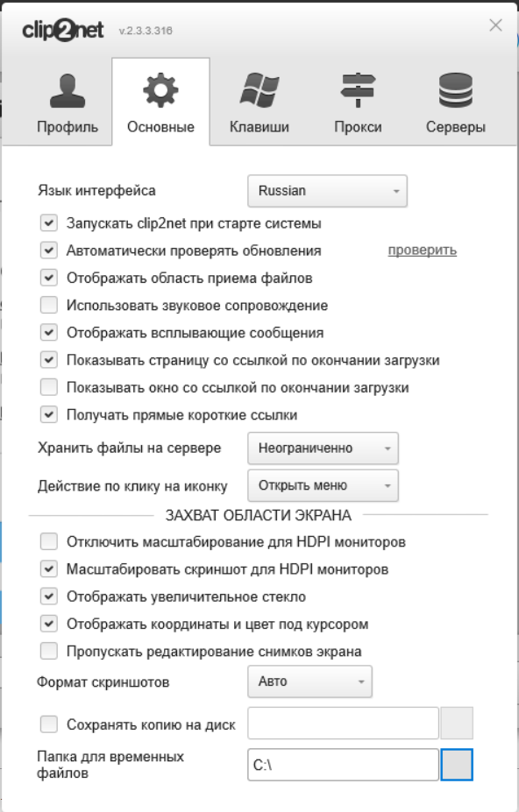The height and width of the screenshot is (812, 519).
Task: Open the Хранить файлы на сервере dropdown
Action: coord(323,448)
